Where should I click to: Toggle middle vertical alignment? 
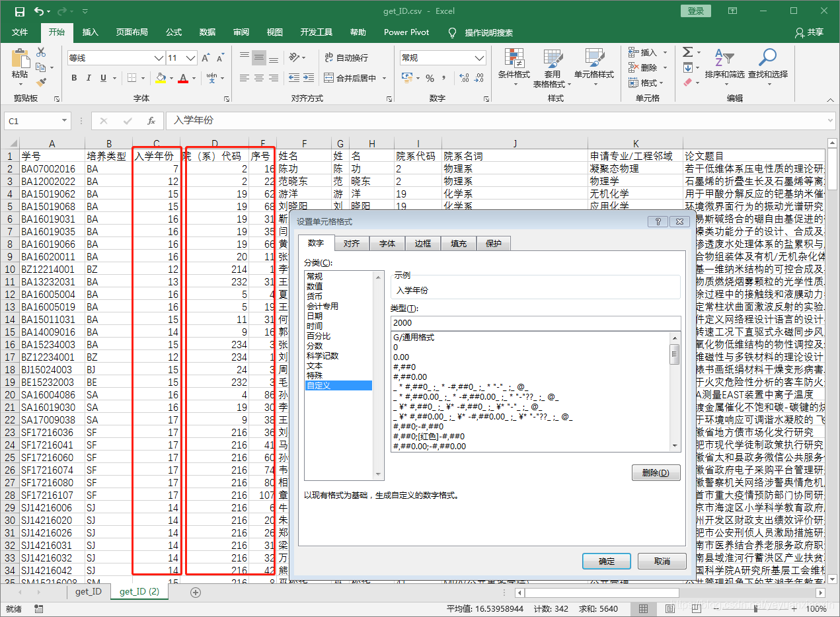(x=259, y=57)
